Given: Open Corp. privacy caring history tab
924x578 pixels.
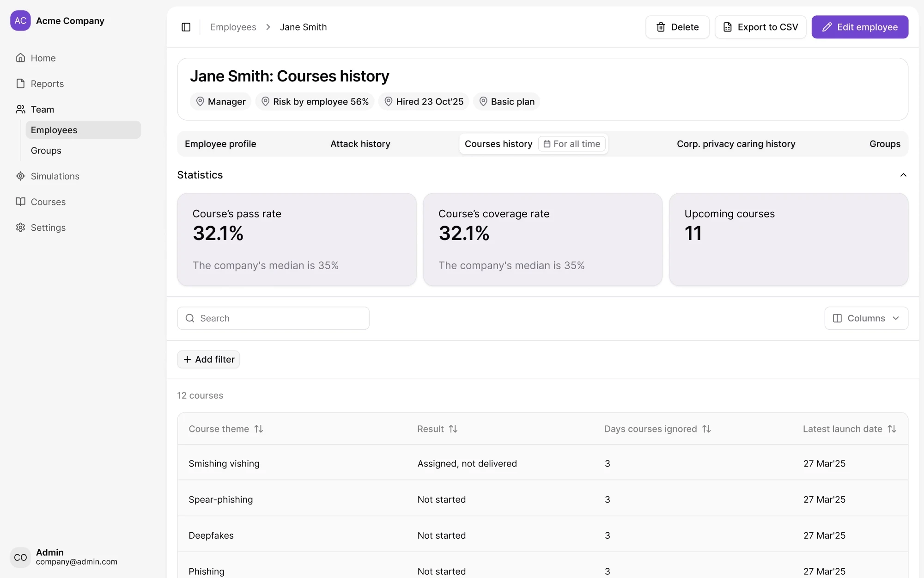Looking at the screenshot, I should point(736,144).
